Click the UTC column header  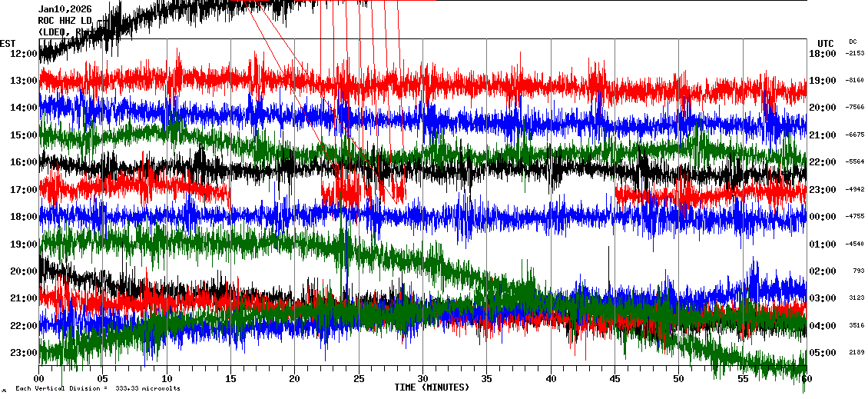(x=825, y=43)
